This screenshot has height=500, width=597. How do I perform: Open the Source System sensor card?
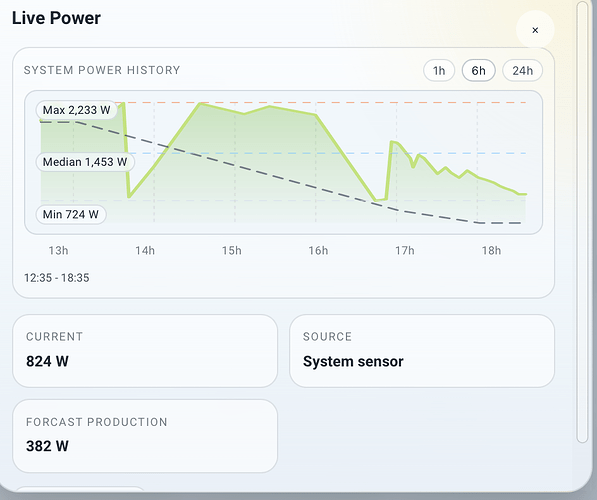pyautogui.click(x=422, y=351)
